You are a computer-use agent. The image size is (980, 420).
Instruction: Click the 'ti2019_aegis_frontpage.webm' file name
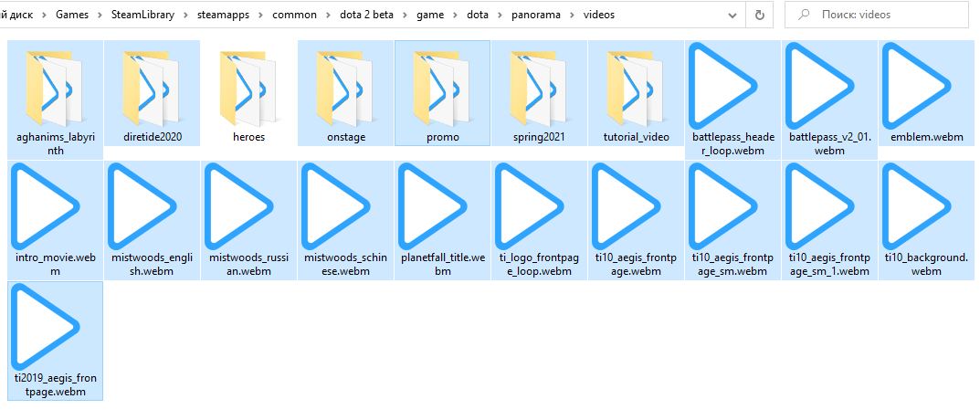click(x=55, y=385)
